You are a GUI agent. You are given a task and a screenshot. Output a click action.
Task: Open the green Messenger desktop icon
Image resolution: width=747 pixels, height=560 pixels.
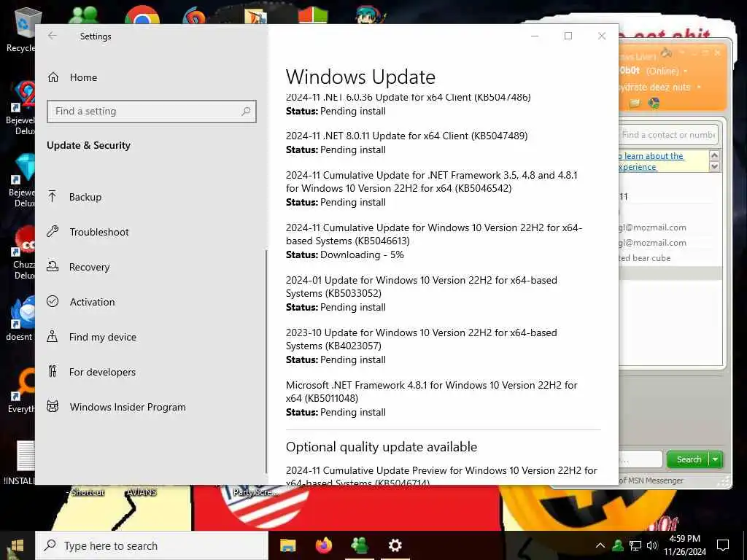(x=83, y=15)
